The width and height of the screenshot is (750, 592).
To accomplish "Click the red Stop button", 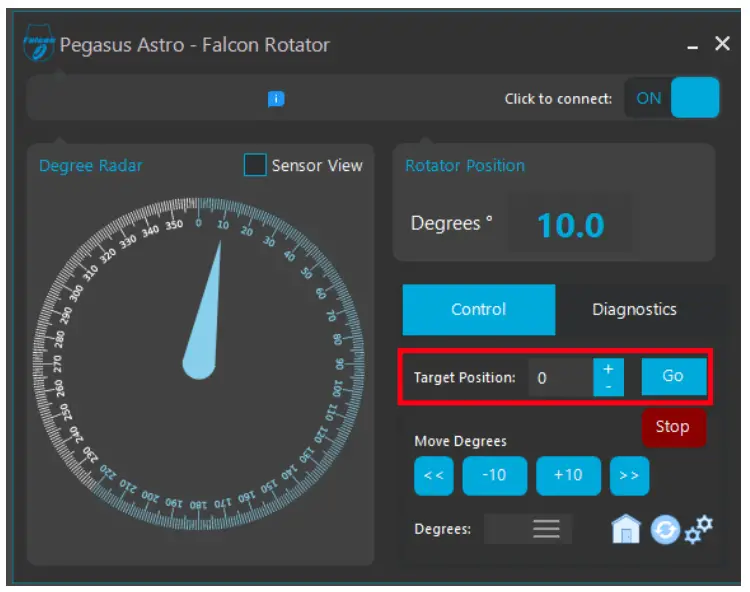I will 673,427.
